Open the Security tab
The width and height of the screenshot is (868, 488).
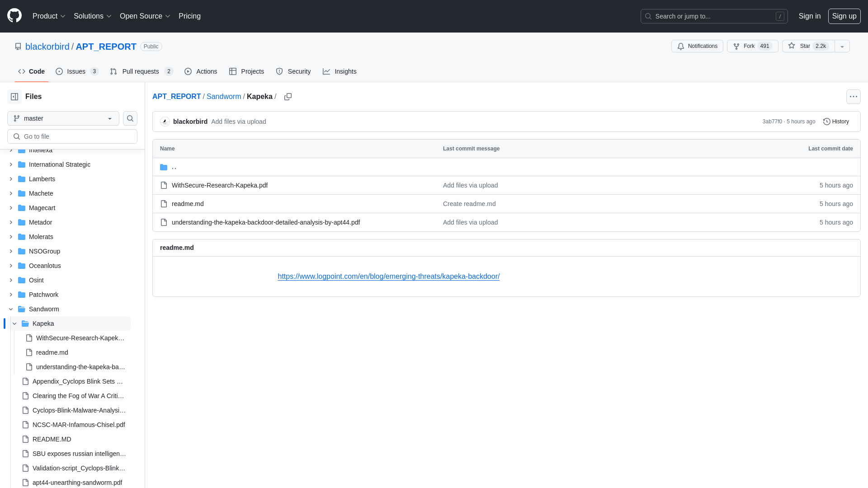tap(293, 71)
